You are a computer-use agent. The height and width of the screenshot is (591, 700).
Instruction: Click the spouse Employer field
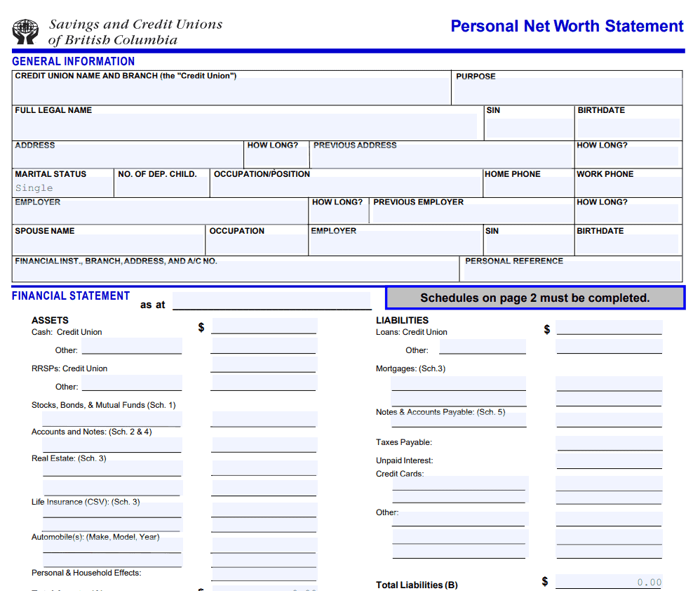click(396, 244)
